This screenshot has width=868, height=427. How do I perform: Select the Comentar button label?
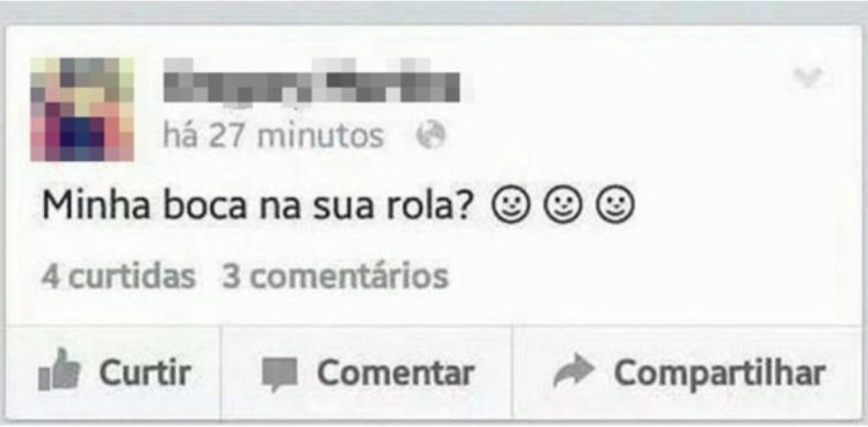(395, 373)
